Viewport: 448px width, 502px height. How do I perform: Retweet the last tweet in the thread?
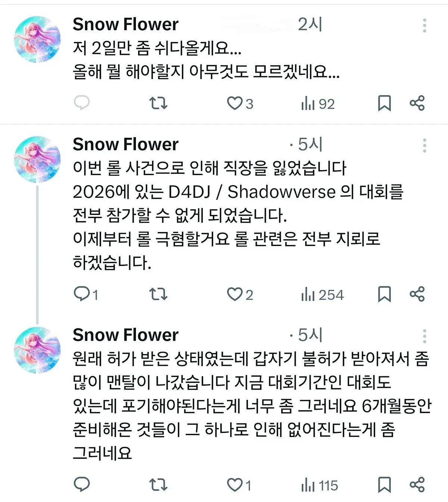pyautogui.click(x=159, y=484)
